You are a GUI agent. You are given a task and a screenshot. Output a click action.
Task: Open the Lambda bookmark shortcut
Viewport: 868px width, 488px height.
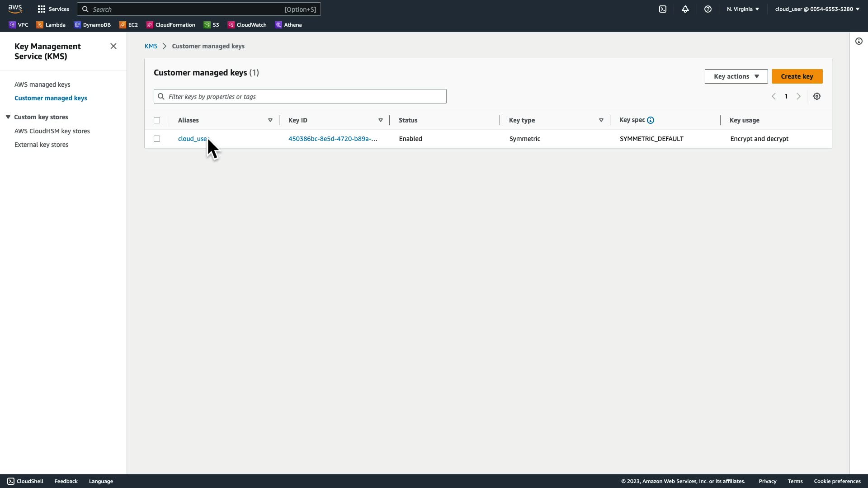pos(51,25)
